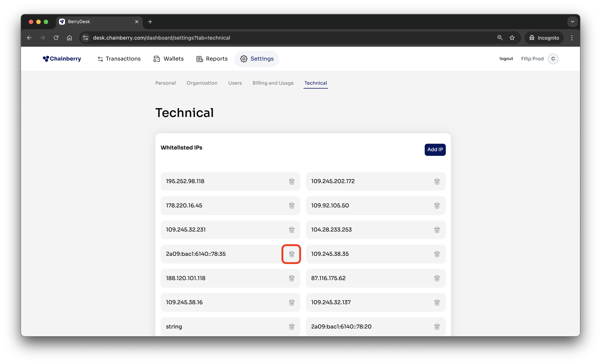This screenshot has width=601, height=364.
Task: Click the Chainberry logo
Action: coord(62,59)
